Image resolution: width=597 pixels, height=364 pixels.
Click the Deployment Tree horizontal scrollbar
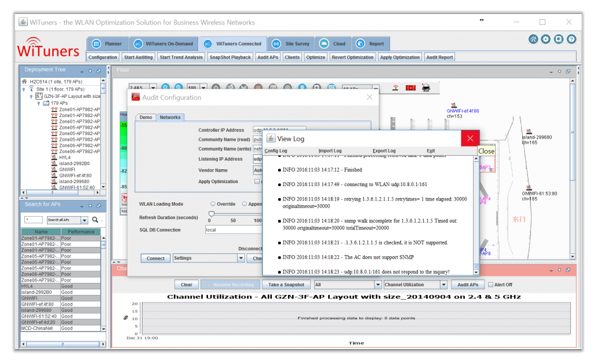click(x=61, y=192)
